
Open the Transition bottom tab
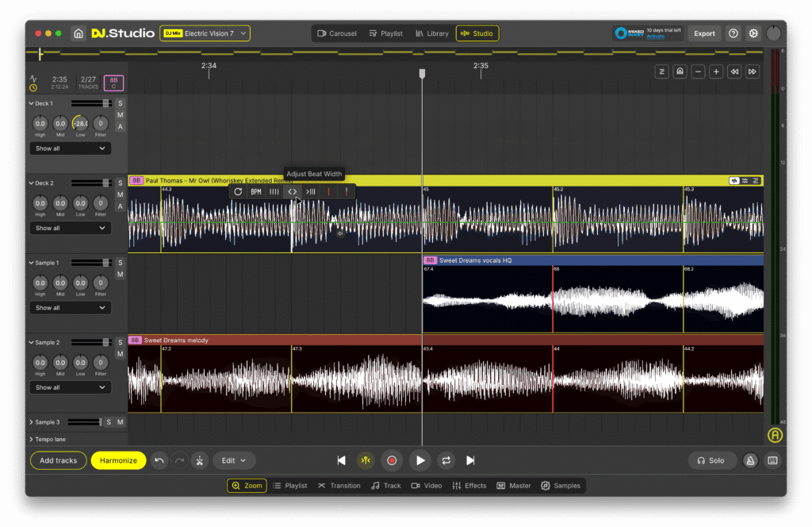point(339,486)
